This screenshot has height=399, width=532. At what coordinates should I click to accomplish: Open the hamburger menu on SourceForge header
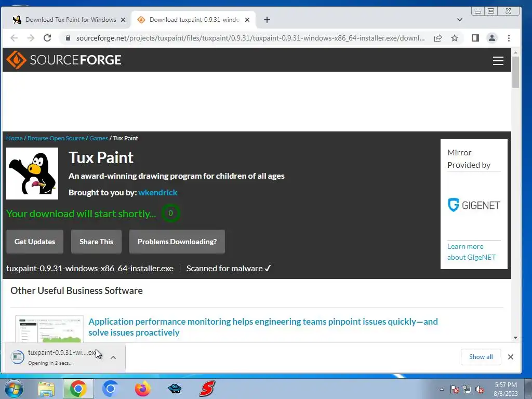498,60
